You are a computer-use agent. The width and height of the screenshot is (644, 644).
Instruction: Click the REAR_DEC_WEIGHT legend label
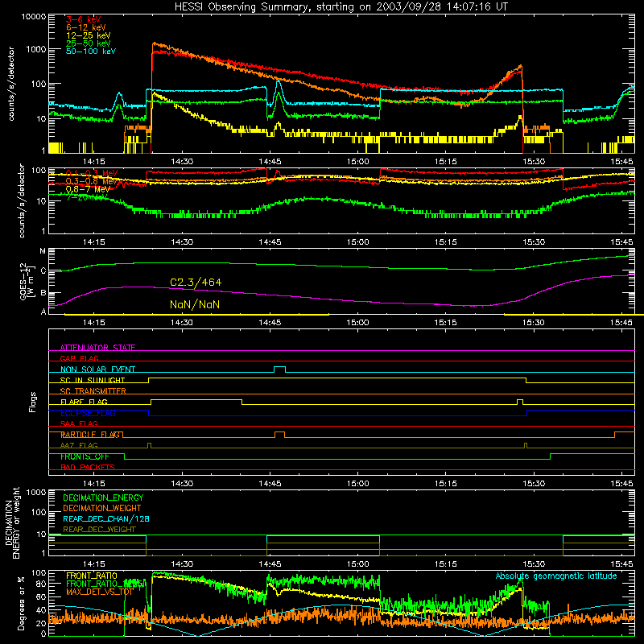click(99, 530)
